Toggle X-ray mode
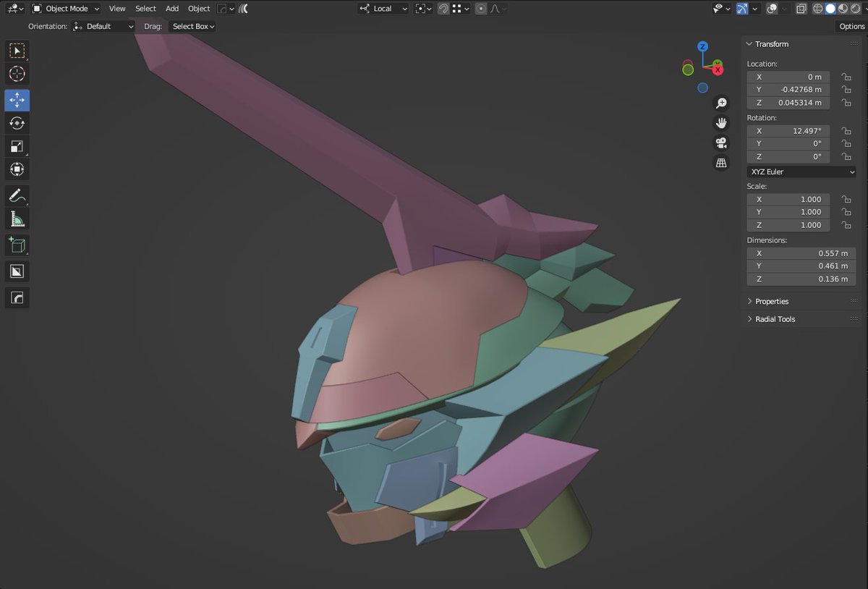Screen dimensions: 868x589 (x=801, y=9)
